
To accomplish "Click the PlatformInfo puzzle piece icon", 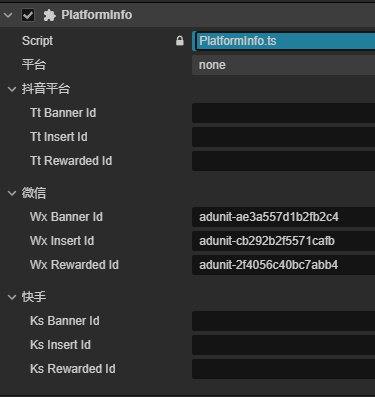I will point(49,15).
